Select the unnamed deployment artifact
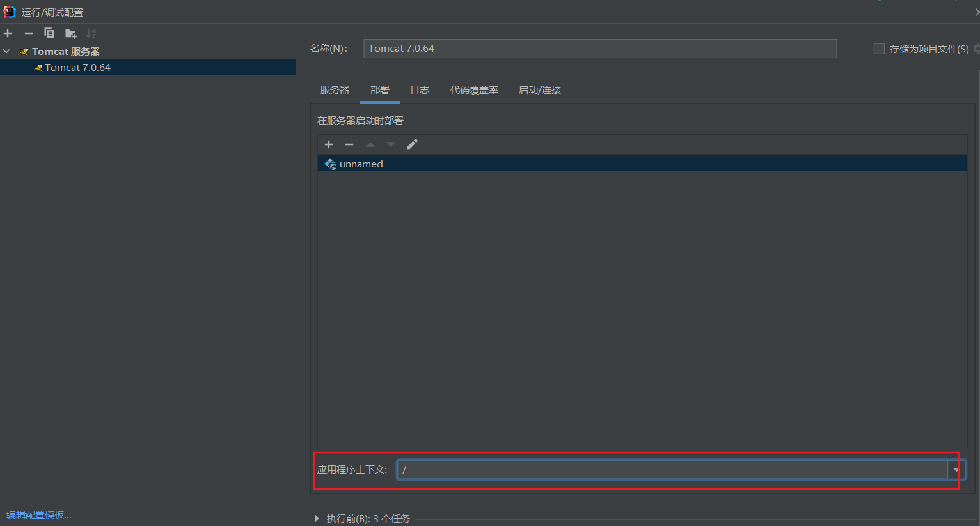The height and width of the screenshot is (526, 980). [642, 164]
